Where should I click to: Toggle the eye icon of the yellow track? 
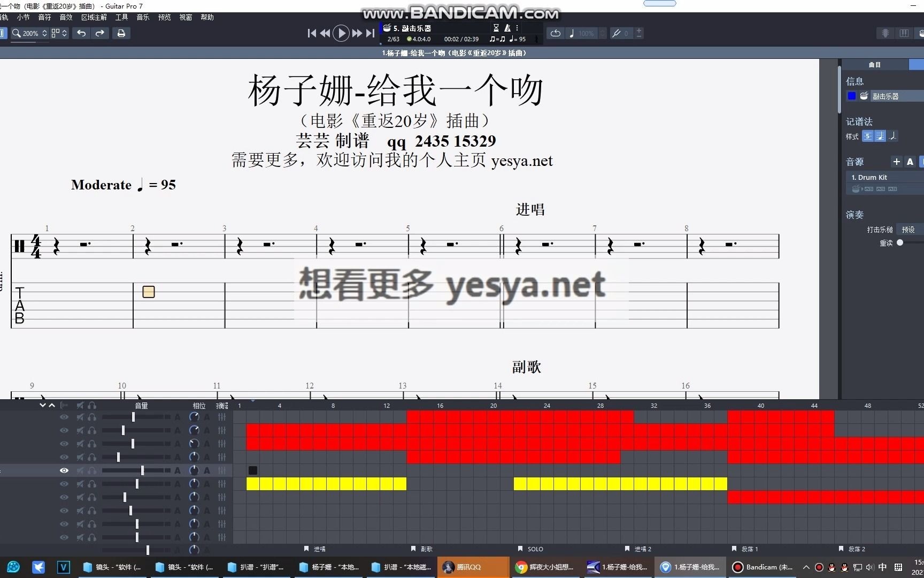pos(64,484)
